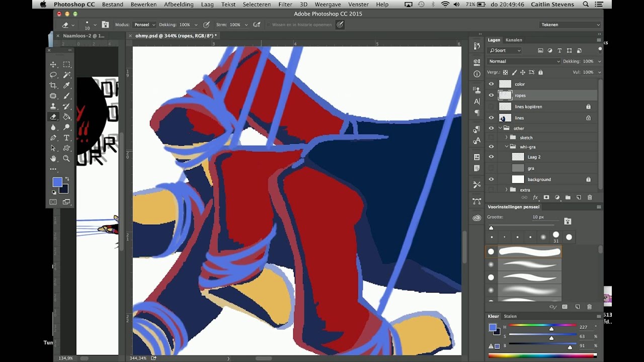Open the layer Dekking opacity dropdown arrow
The image size is (644, 362).
[x=599, y=61]
